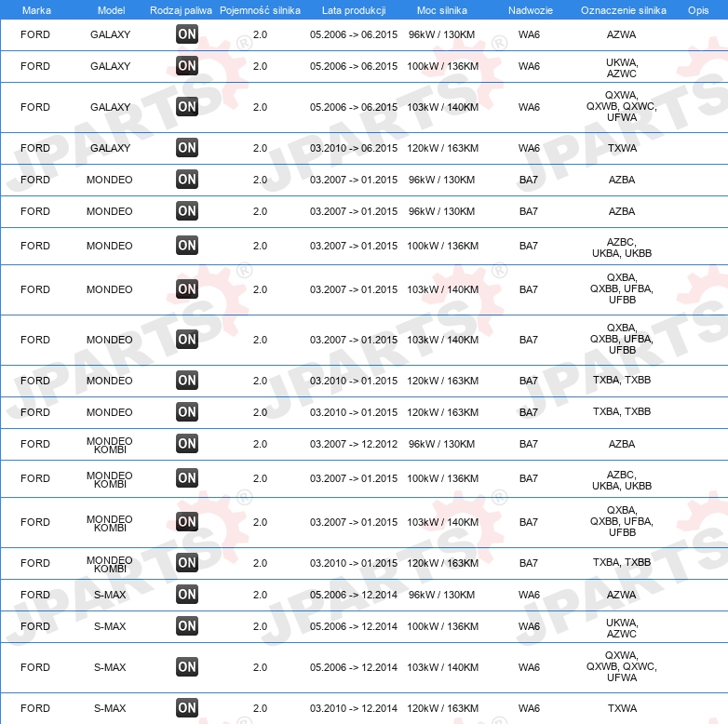Image resolution: width=728 pixels, height=724 pixels.
Task: Click the 03.2010 -> 06.2015 production date cell
Action: tap(354, 148)
